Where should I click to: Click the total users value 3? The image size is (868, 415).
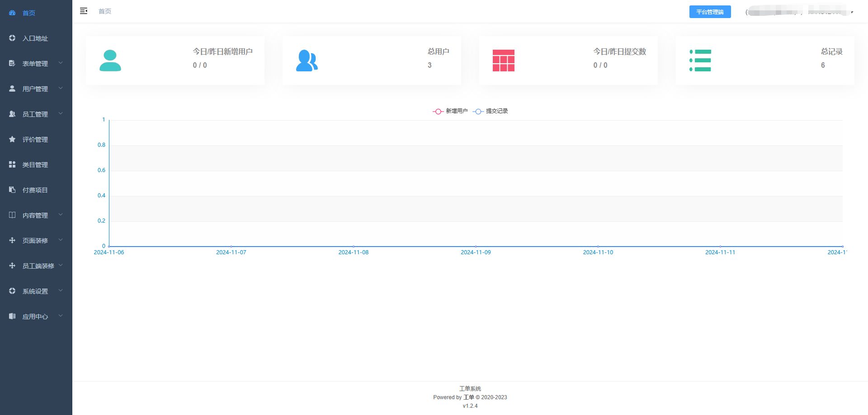pos(429,65)
